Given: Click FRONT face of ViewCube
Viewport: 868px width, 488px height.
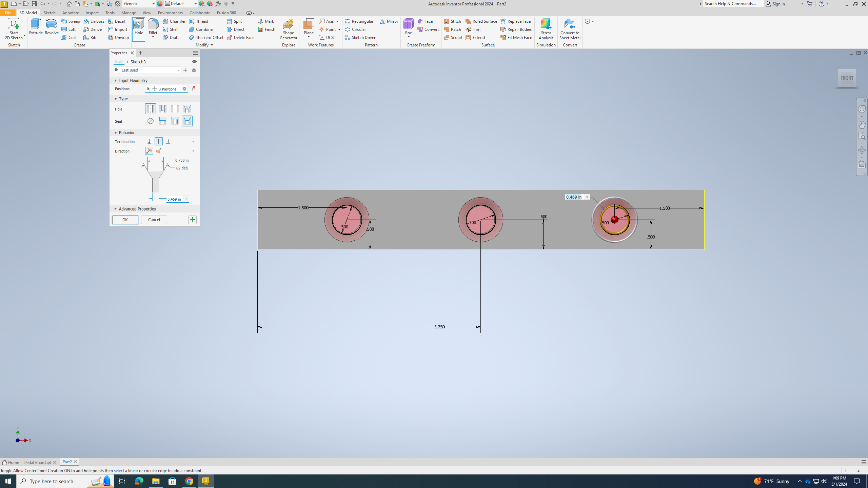Looking at the screenshot, I should pyautogui.click(x=847, y=78).
